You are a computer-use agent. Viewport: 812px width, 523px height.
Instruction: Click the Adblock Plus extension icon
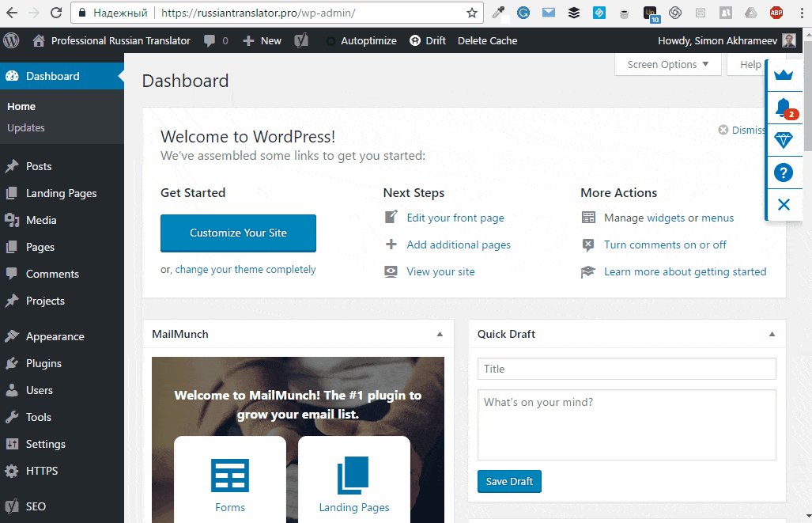[x=776, y=13]
